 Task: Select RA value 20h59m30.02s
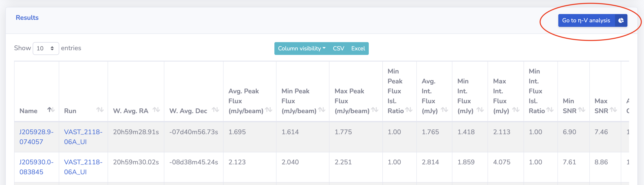tap(136, 162)
